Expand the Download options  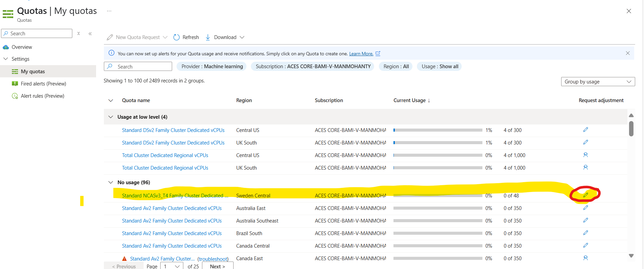242,37
